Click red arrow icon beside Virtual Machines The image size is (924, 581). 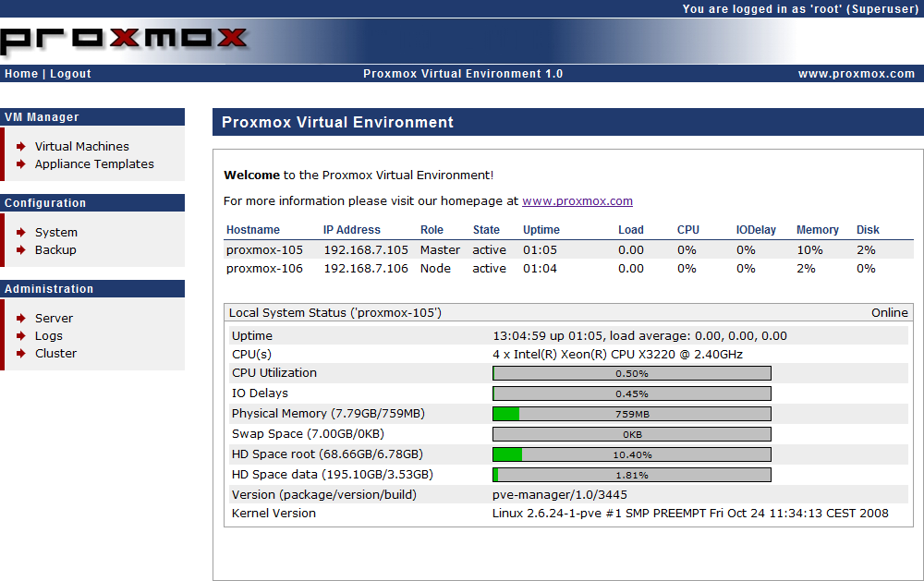21,146
